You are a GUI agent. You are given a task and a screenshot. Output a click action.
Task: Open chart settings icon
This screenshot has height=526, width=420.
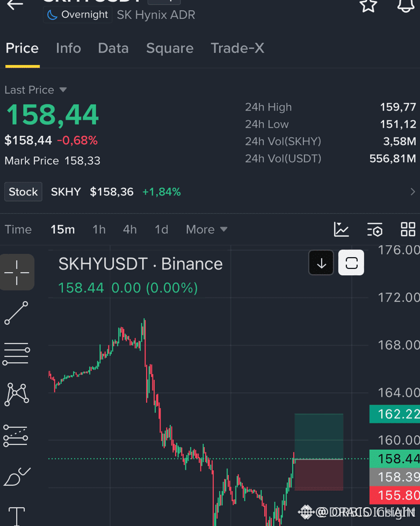375,230
